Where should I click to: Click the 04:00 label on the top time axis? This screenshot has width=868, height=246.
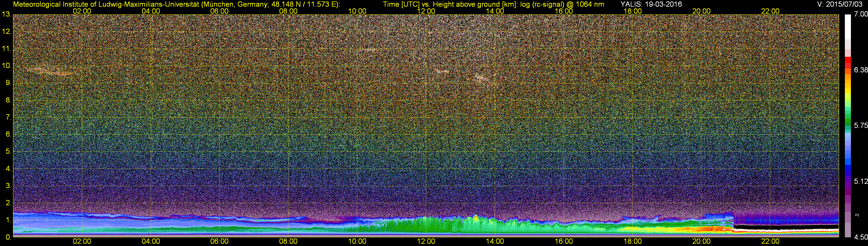151,11
